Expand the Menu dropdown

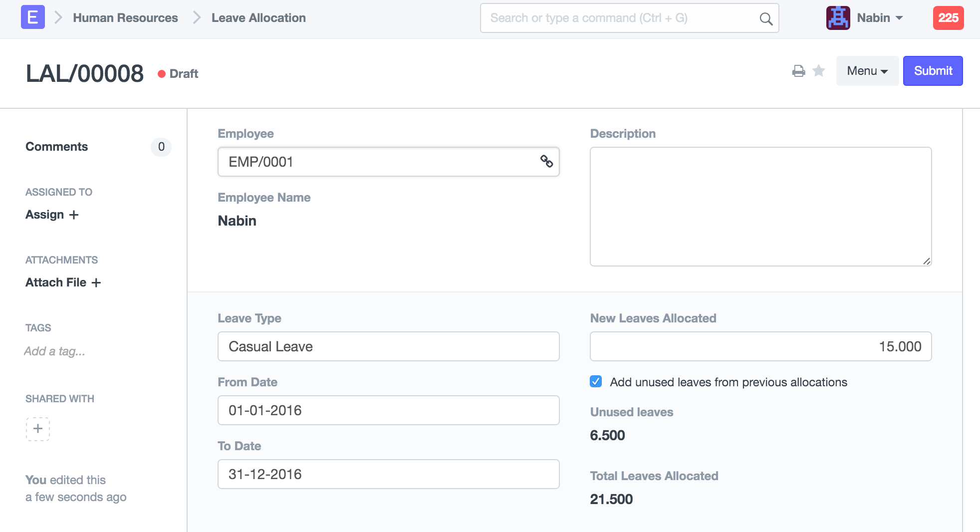click(867, 71)
